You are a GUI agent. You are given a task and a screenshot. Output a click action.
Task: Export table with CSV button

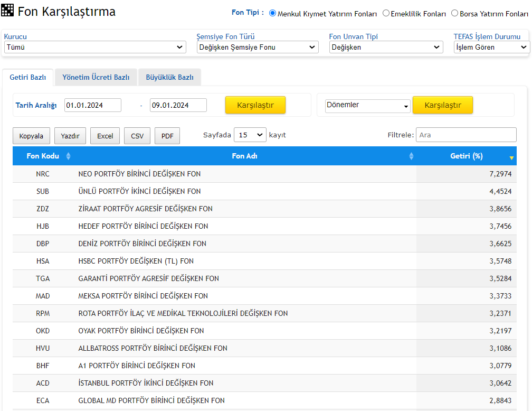pyautogui.click(x=137, y=136)
